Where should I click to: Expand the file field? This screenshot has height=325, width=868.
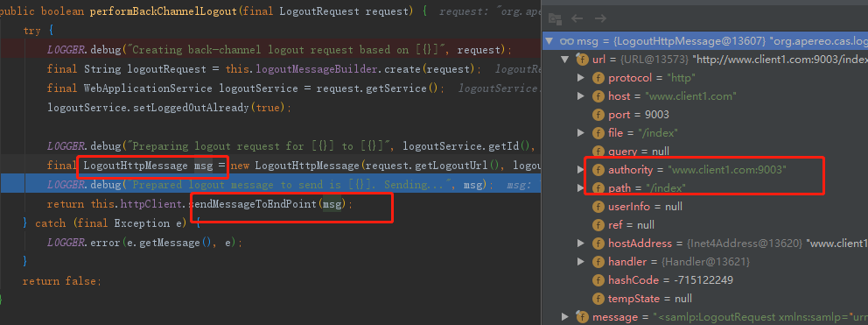pyautogui.click(x=581, y=133)
